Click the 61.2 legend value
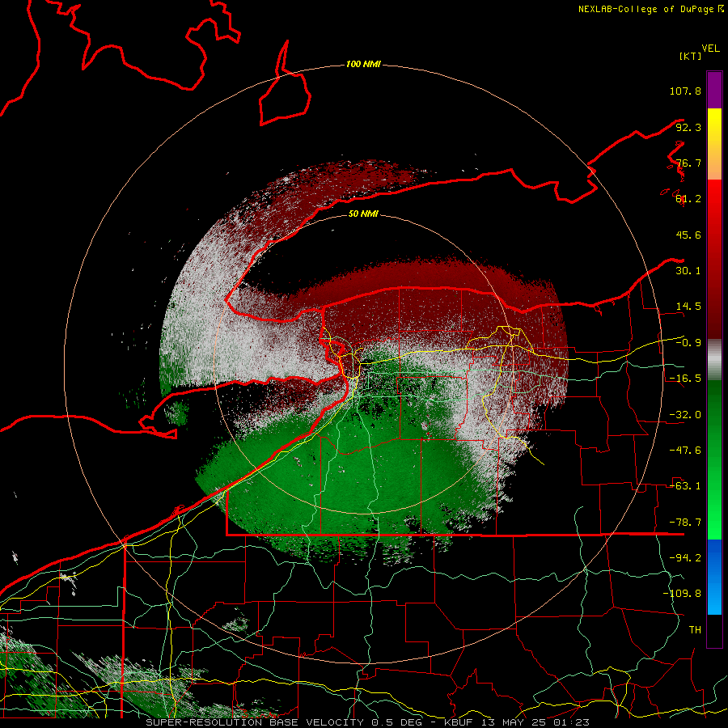Viewport: 728px width, 728px height. [x=688, y=199]
